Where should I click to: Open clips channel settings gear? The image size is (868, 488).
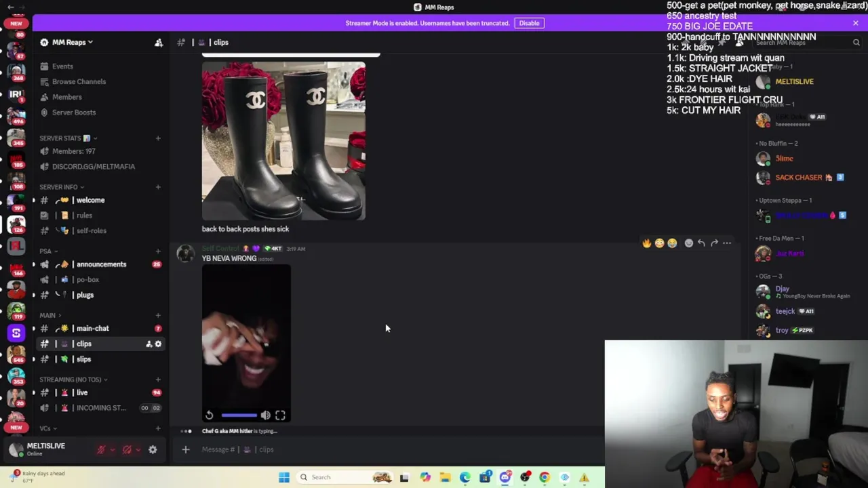point(158,344)
